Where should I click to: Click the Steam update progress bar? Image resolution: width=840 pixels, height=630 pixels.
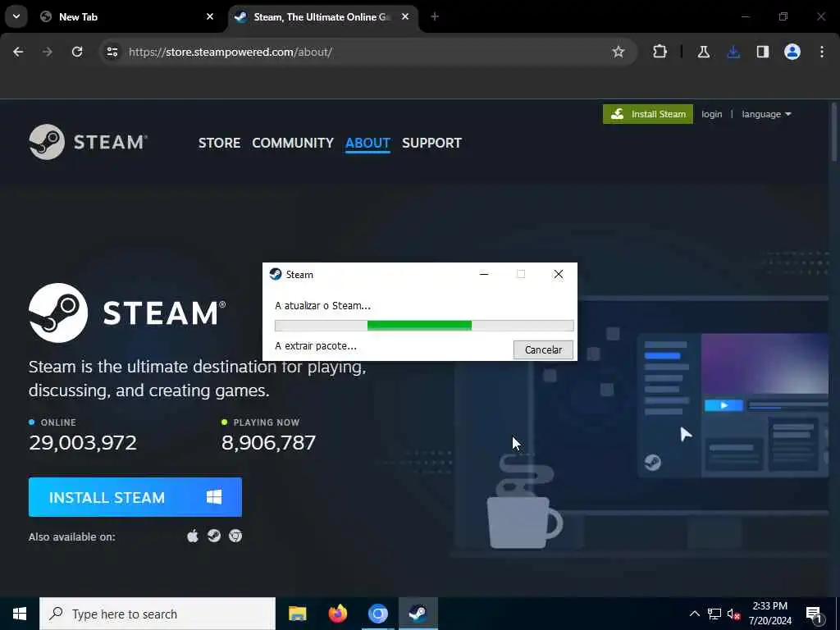pos(424,325)
